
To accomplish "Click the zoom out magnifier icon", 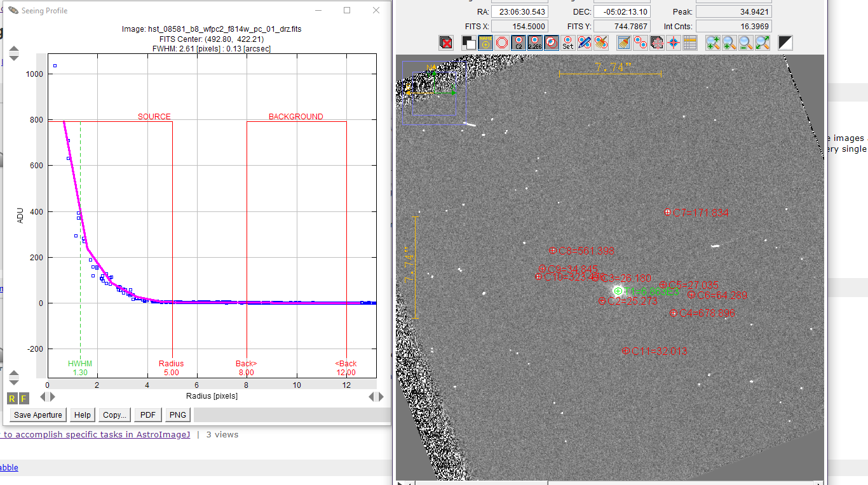I will click(745, 43).
